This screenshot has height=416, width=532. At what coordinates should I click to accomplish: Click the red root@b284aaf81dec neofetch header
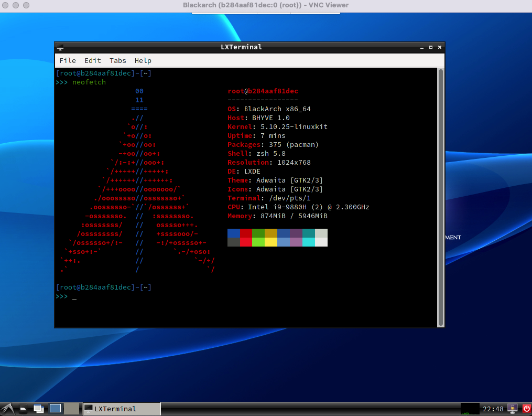(x=263, y=91)
